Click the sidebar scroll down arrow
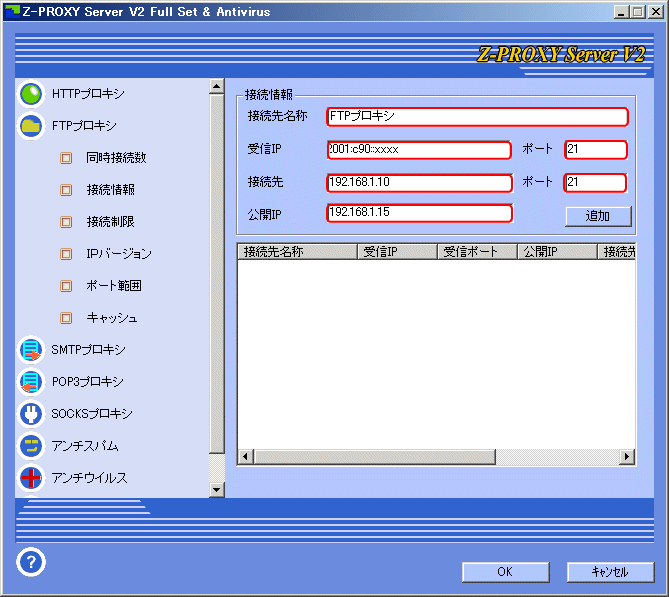This screenshot has height=597, width=669. click(x=217, y=490)
